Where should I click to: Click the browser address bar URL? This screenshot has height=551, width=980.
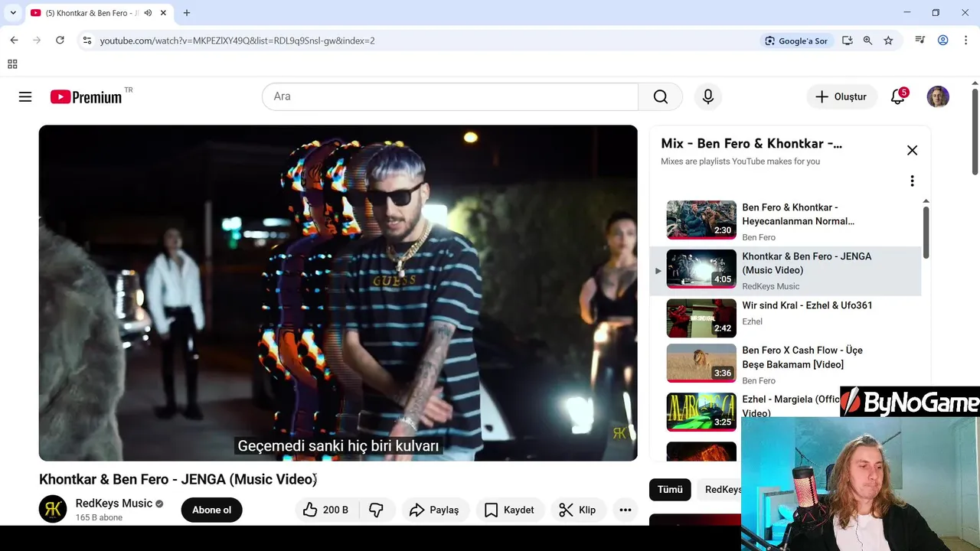click(x=237, y=41)
